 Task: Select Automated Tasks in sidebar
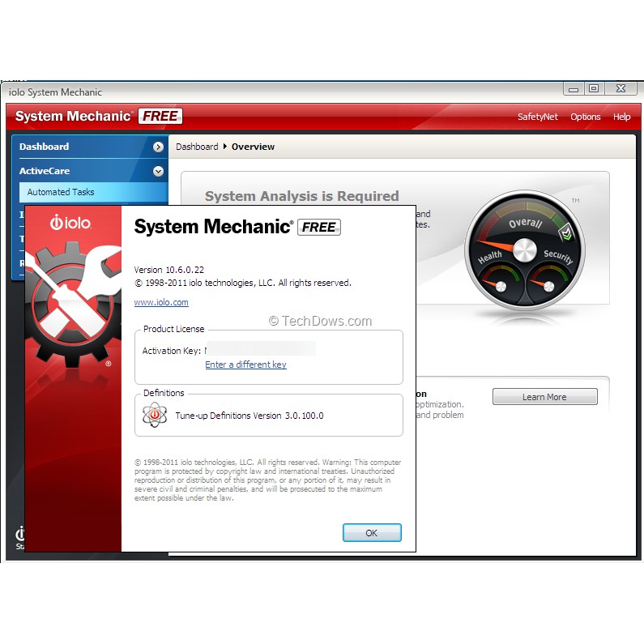pos(61,192)
